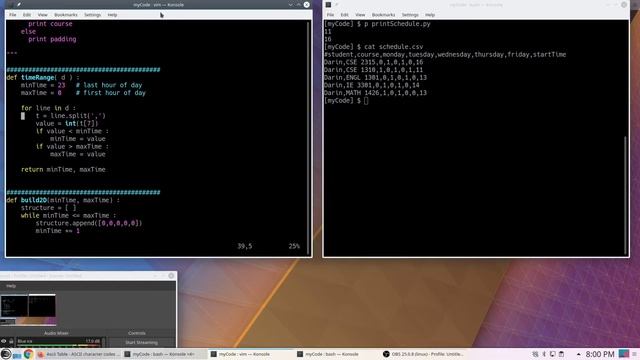This screenshot has height=360, width=640.
Task: Click the pin icon in vim Konsole title bar
Action: click(x=19, y=4)
